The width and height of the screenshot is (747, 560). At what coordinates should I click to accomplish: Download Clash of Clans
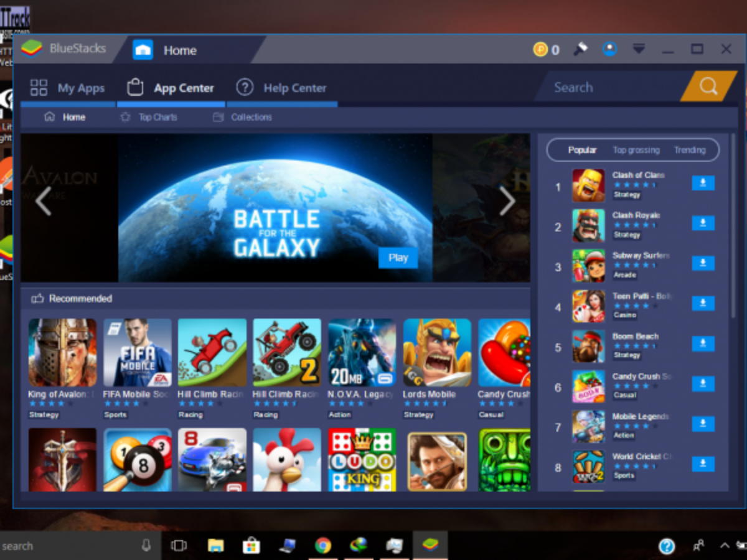703,183
